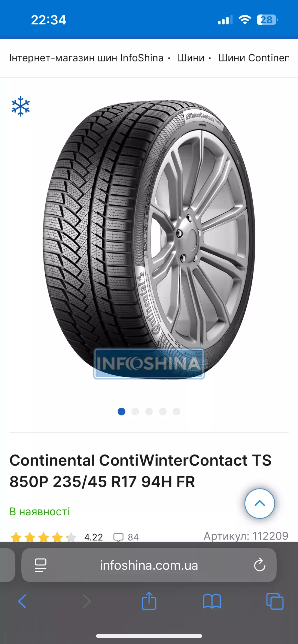Tap the Continental tire product image
The height and width of the screenshot is (644, 298).
point(149,240)
